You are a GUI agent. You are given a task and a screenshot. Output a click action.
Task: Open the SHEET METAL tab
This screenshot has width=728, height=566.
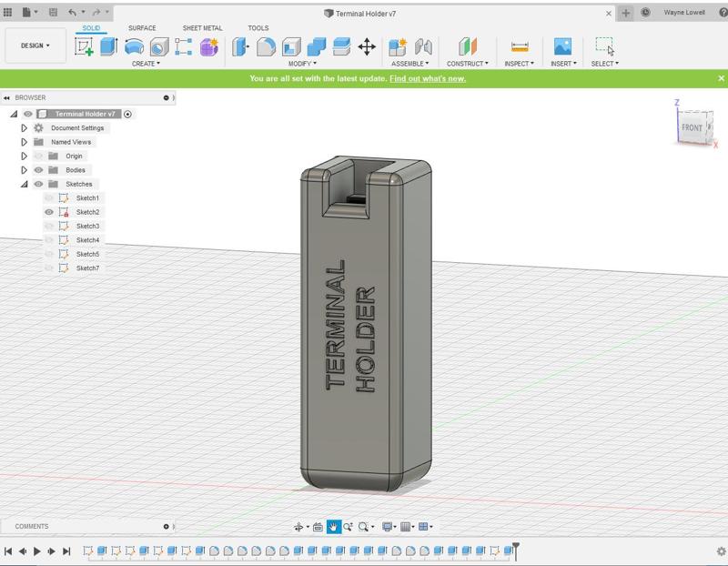point(202,28)
